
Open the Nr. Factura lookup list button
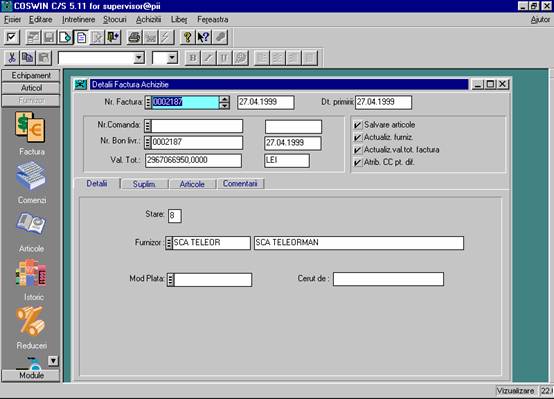(148, 102)
